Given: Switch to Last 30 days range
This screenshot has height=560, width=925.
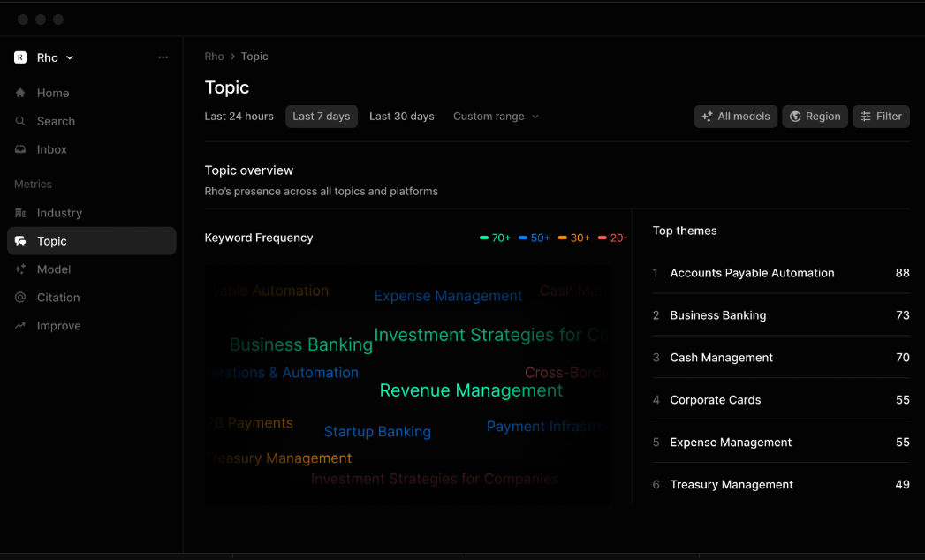Looking at the screenshot, I should 402,117.
